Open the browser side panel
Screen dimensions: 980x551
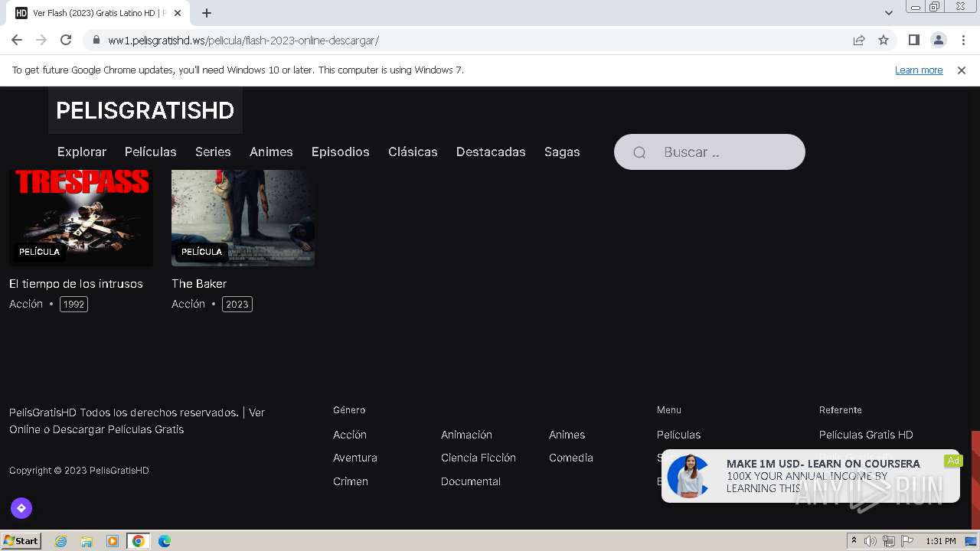pyautogui.click(x=913, y=40)
